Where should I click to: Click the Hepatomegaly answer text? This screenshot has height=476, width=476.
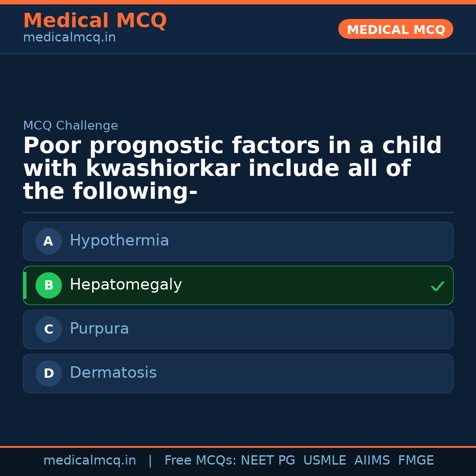(126, 285)
